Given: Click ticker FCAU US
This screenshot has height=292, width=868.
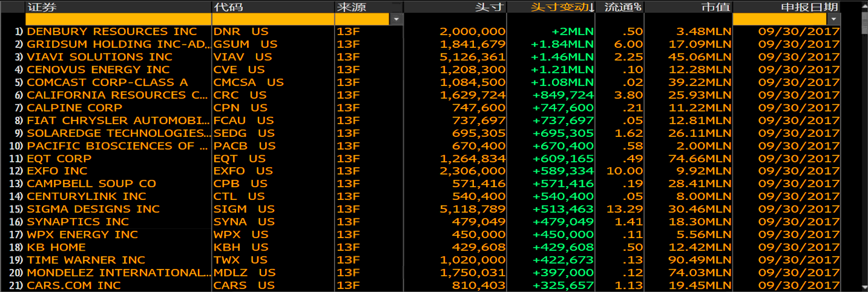Looking at the screenshot, I should click(244, 121).
